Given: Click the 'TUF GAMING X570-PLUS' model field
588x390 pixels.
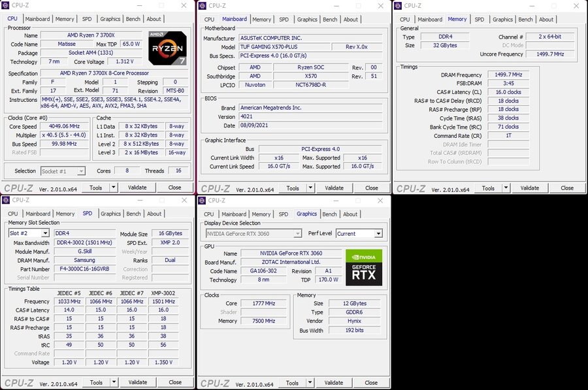Looking at the screenshot, I should point(284,47).
